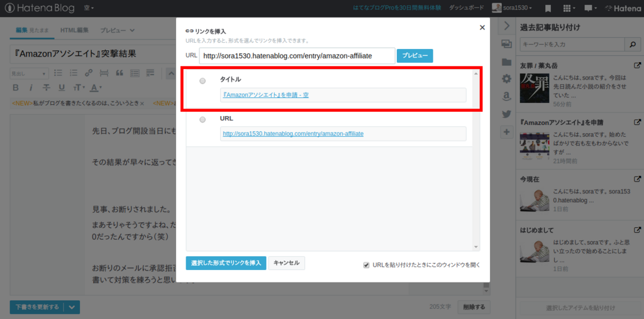Select the 今現在 article thumbnail

tap(535, 202)
